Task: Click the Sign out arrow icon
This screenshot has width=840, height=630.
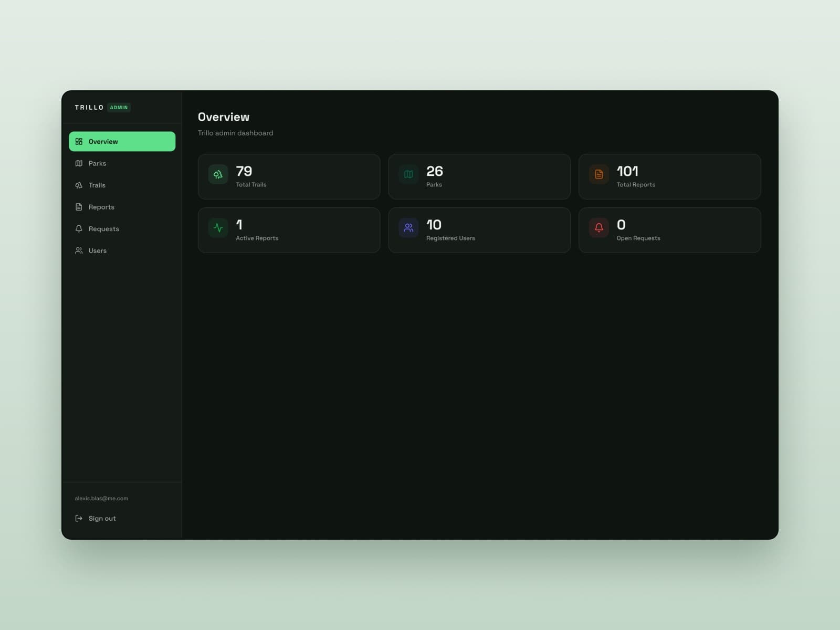Action: pos(79,518)
